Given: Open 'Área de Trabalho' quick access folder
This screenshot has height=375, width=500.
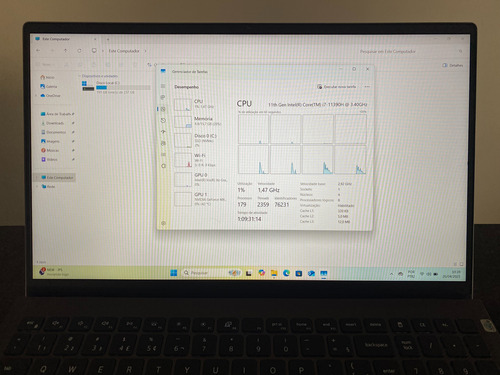Looking at the screenshot, I should point(56,114).
